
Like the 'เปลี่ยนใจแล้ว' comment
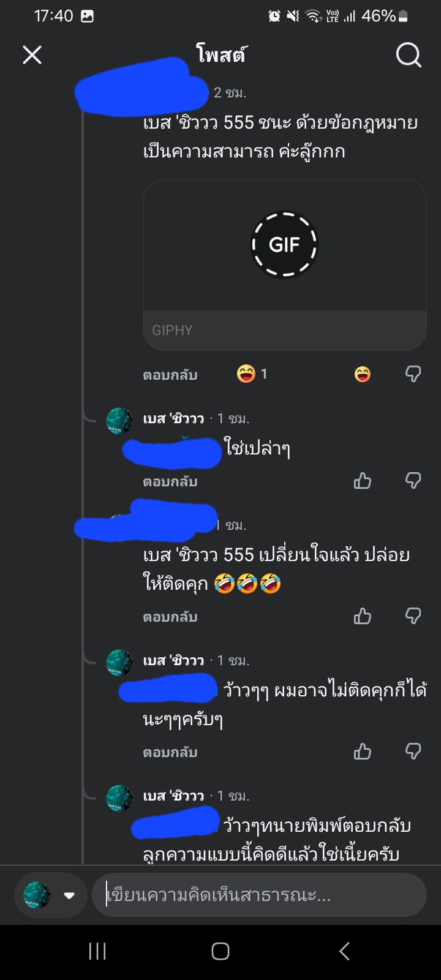point(363,616)
